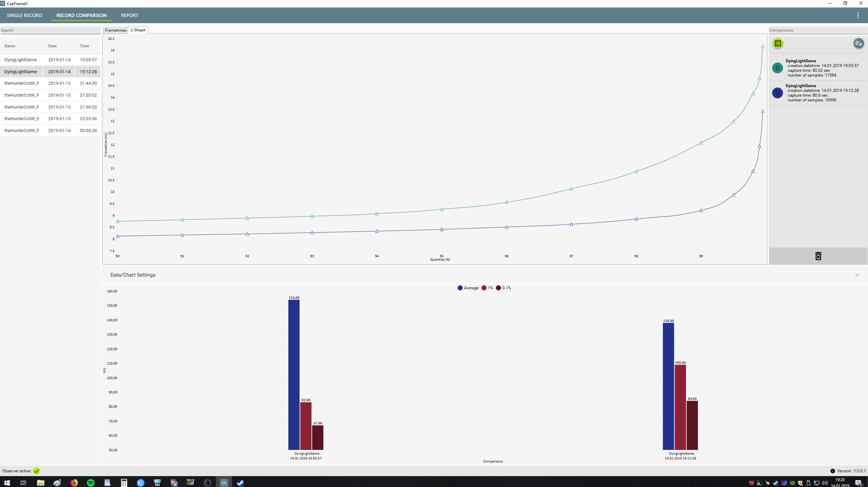The image size is (868, 487).
Task: Select teal D avatar of 19:05:57 record
Action: pos(777,68)
